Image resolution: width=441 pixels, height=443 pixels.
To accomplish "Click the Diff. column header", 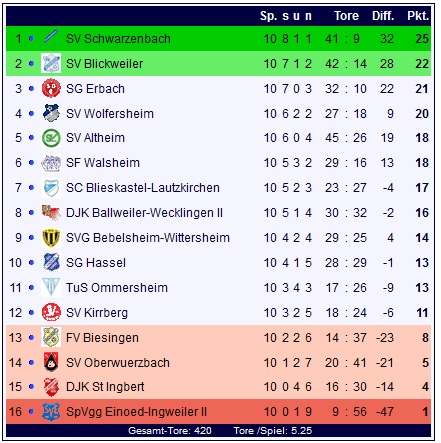I will point(383,16).
